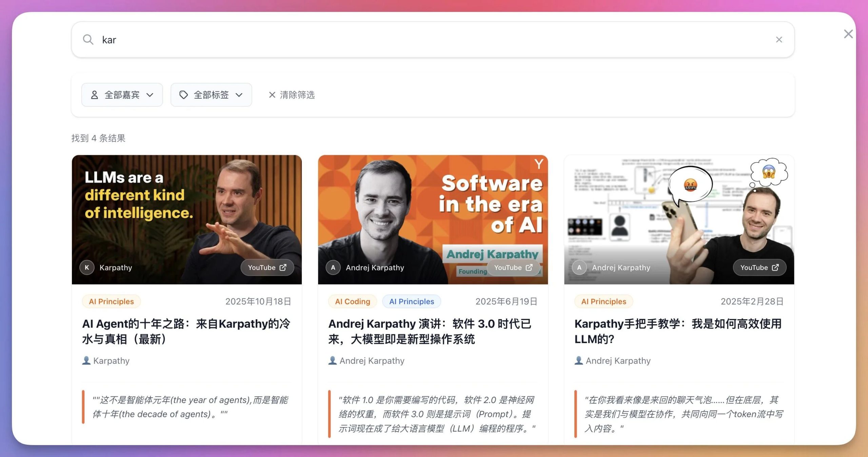Open YouTube link on LLMs intelligence video
Viewport: 868px width, 457px height.
tap(267, 268)
